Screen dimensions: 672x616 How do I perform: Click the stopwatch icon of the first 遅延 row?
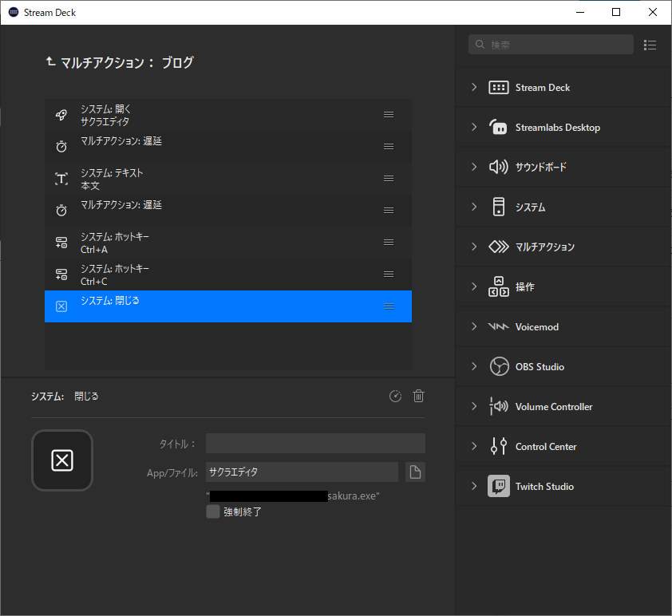click(x=61, y=147)
